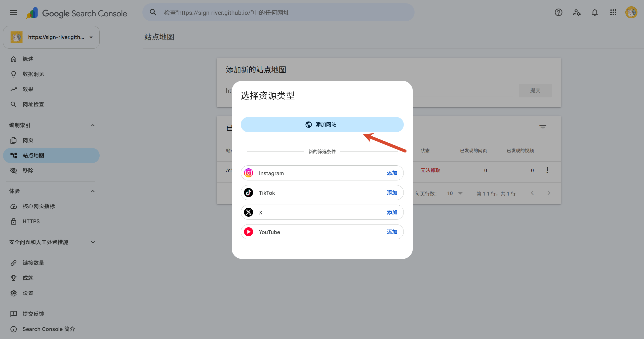Open 链接数量 links report
The height and width of the screenshot is (339, 644).
tap(51, 263)
